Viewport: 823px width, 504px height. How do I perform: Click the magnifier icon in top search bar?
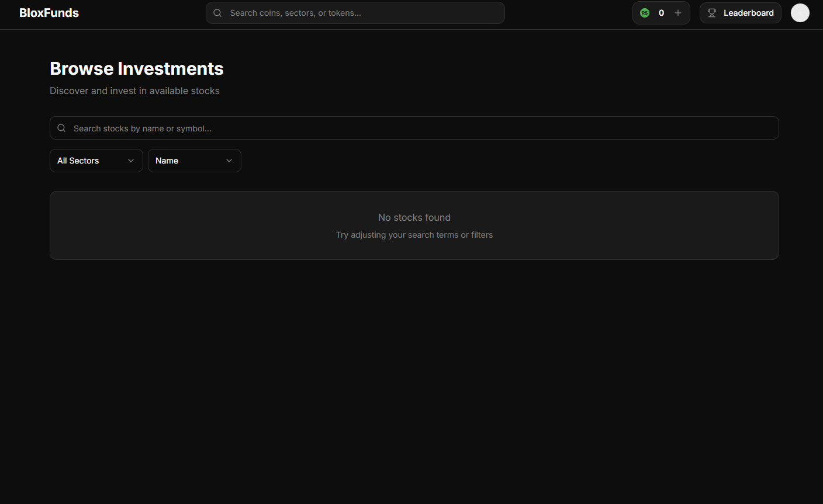pos(217,13)
